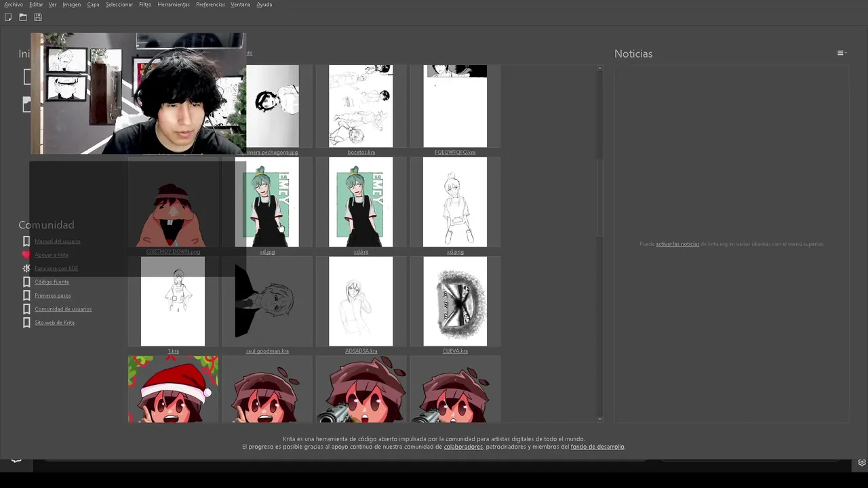
Task: Click bookmark icon beside Sitio web de Krita
Action: pos(26,323)
